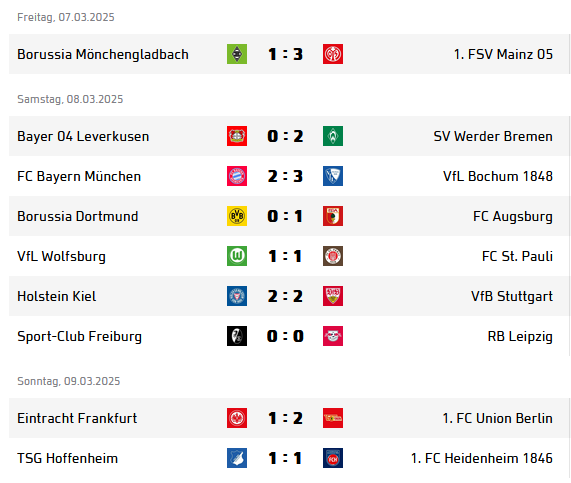This screenshot has height=483, width=571.
Task: Click the VfL Wolfsburg green W logo
Action: [237, 256]
